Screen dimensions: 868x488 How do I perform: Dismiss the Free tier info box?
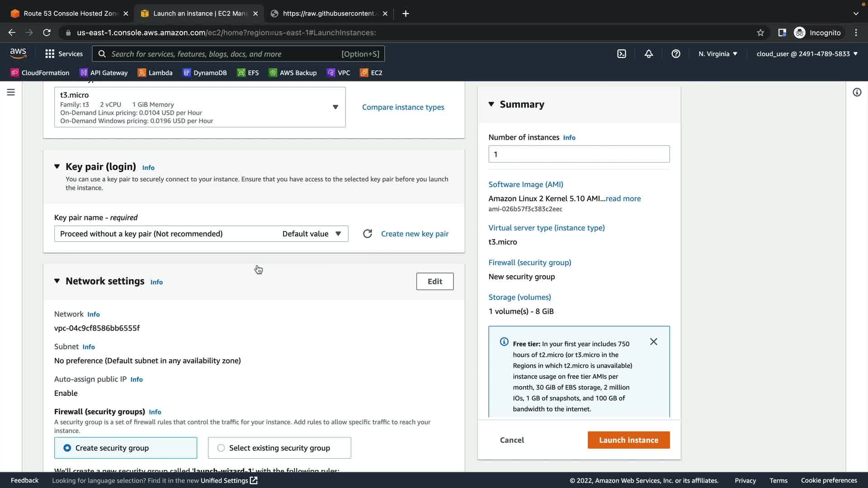click(x=654, y=342)
